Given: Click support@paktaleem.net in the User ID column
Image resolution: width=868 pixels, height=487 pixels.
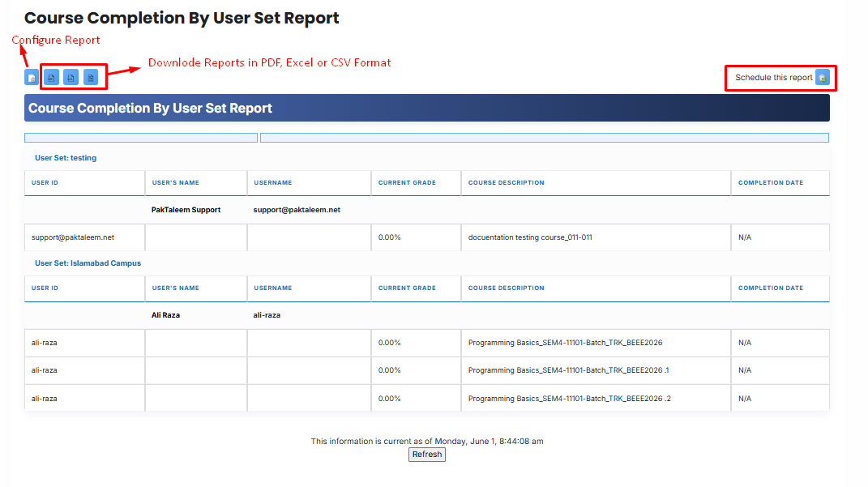Looking at the screenshot, I should 72,237.
